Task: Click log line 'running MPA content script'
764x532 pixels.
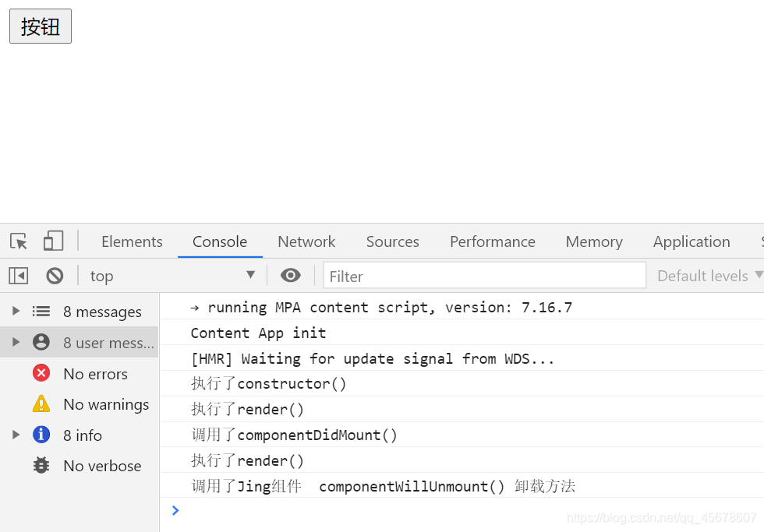Action: coord(462,307)
